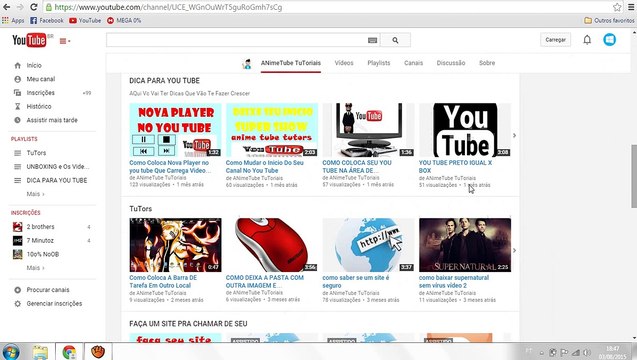
Task: Click Gerenciar inscrições gear link
Action: pyautogui.click(x=54, y=304)
